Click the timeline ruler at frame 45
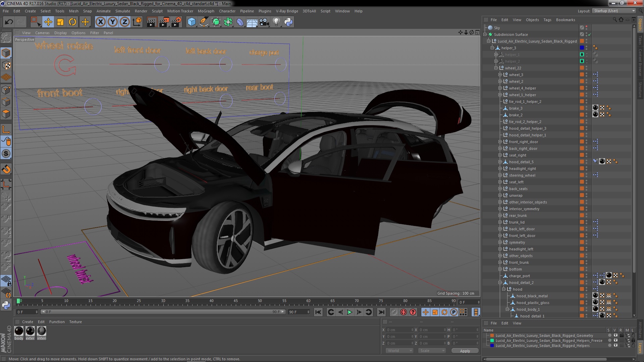 pyautogui.click(x=235, y=301)
